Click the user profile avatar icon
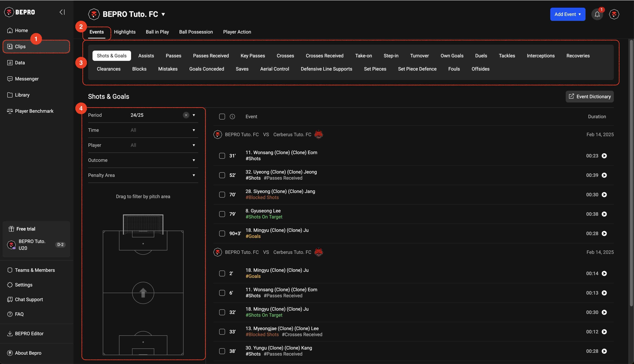This screenshot has width=634, height=364. 614,14
